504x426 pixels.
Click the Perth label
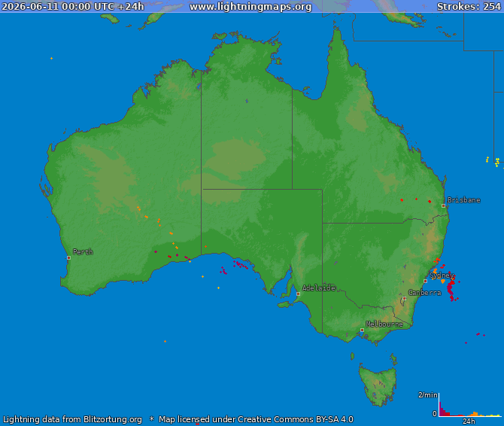[x=83, y=251]
